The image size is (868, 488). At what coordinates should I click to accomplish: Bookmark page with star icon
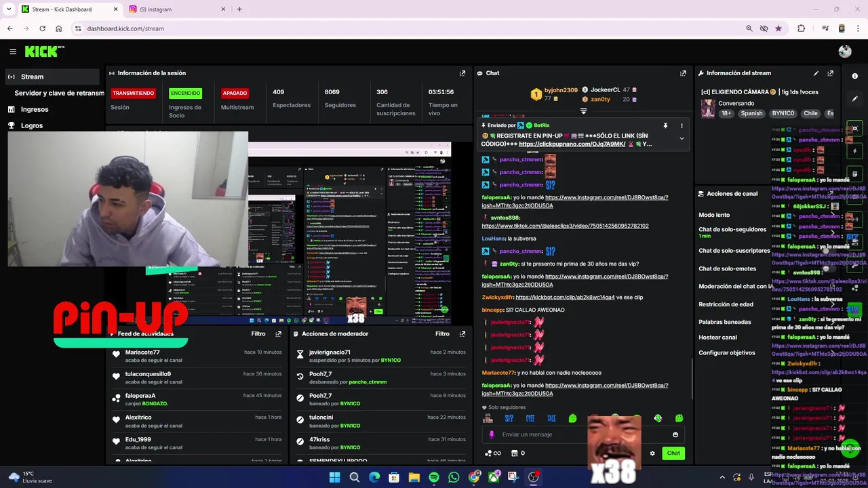pos(778,28)
